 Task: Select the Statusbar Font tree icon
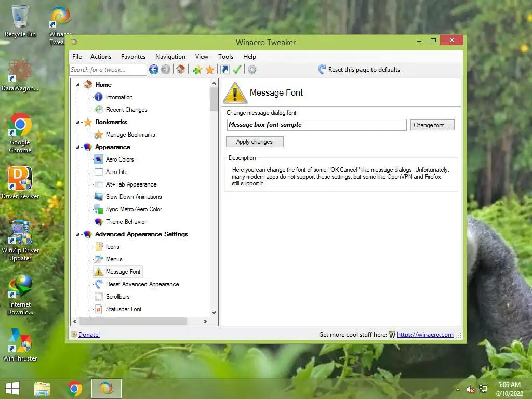pyautogui.click(x=99, y=309)
